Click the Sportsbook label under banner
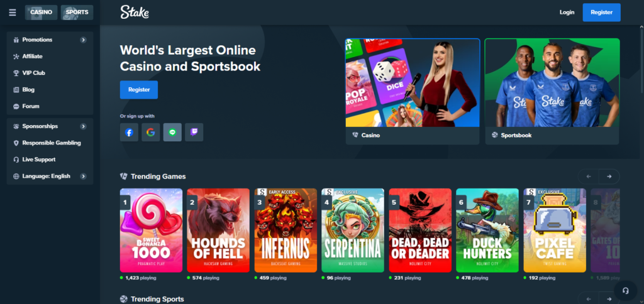This screenshot has height=304, width=644. (516, 135)
